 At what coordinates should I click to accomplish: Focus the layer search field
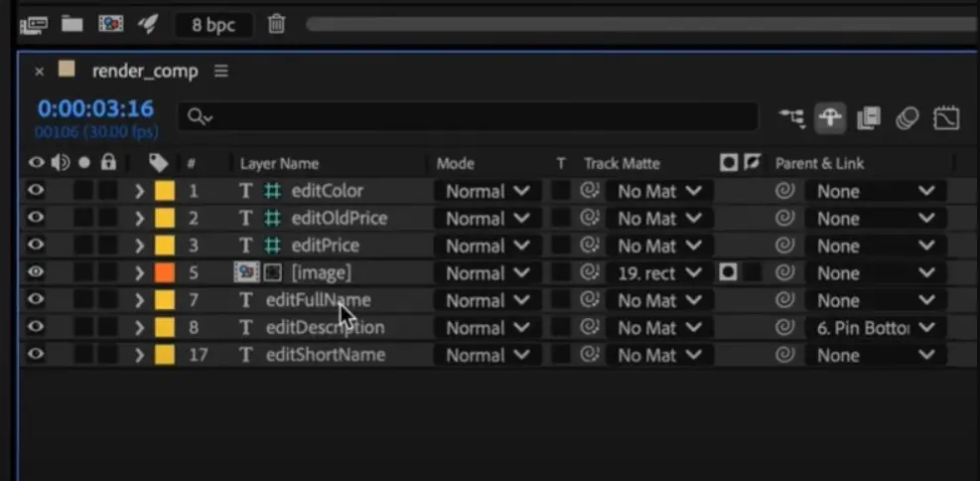click(468, 117)
